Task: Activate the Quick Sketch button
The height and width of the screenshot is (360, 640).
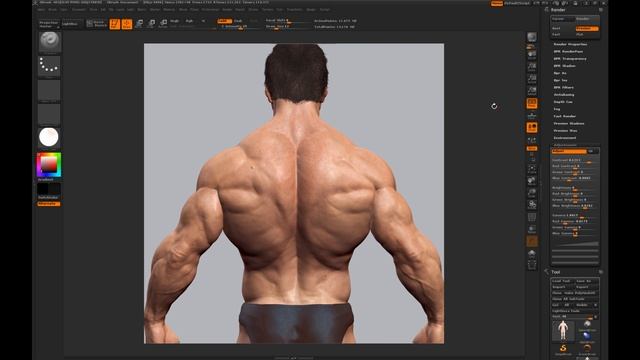Action: (x=96, y=24)
